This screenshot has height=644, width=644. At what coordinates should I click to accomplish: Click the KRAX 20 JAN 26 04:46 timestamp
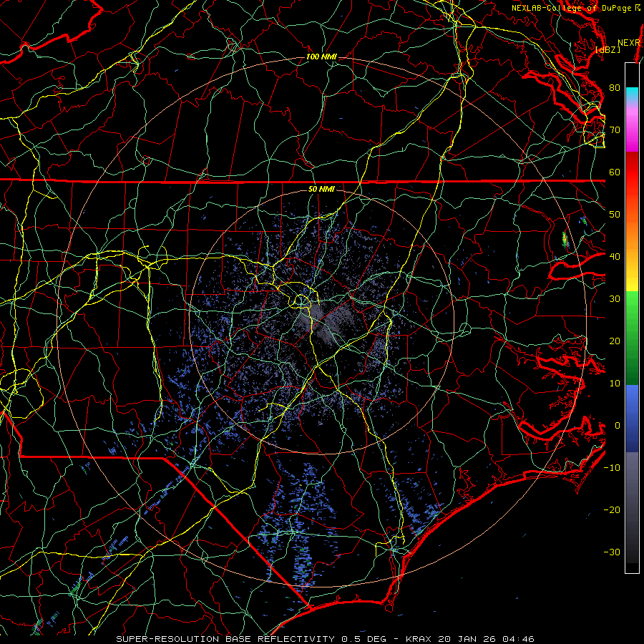(470, 639)
